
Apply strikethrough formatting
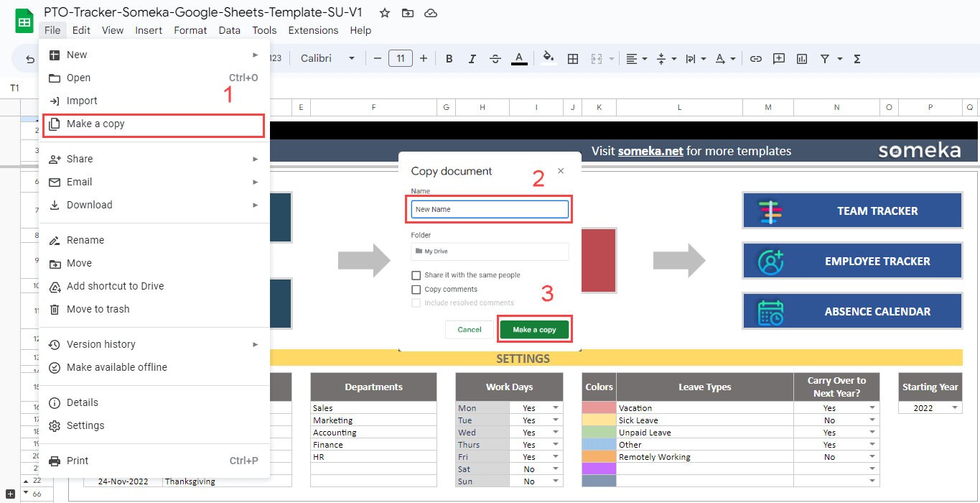[495, 58]
